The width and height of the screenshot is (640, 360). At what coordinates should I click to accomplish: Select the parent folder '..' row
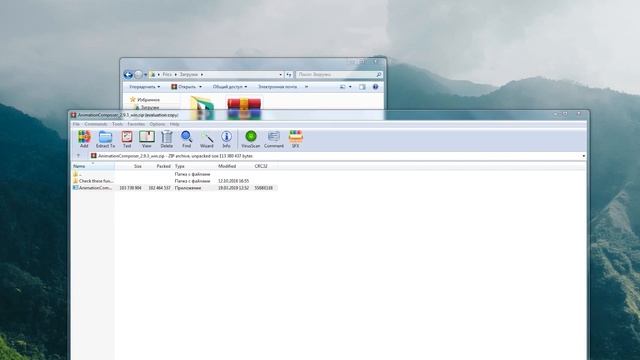coord(174,174)
